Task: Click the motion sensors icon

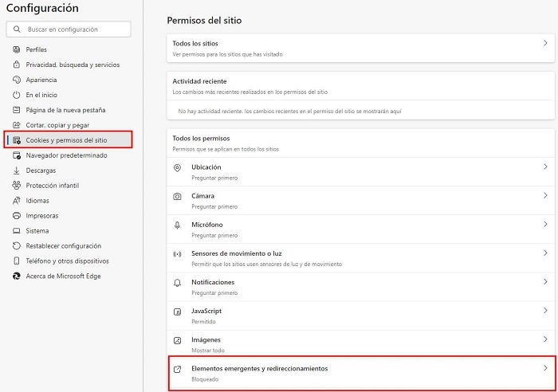Action: coord(178,254)
